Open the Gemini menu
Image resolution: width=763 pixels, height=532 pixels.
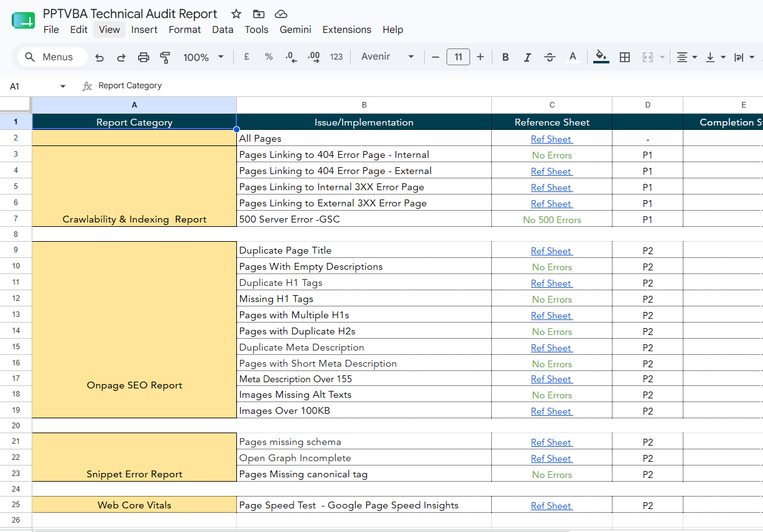pos(295,29)
